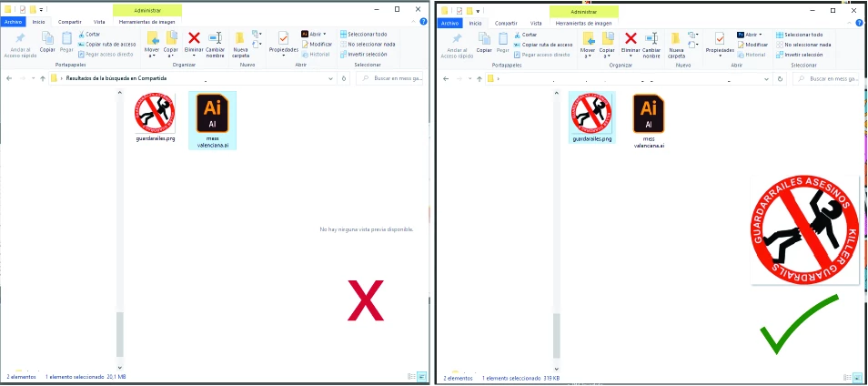This screenshot has height=386, width=868.
Task: Switch to large icons view in right status bar
Action: 857,378
